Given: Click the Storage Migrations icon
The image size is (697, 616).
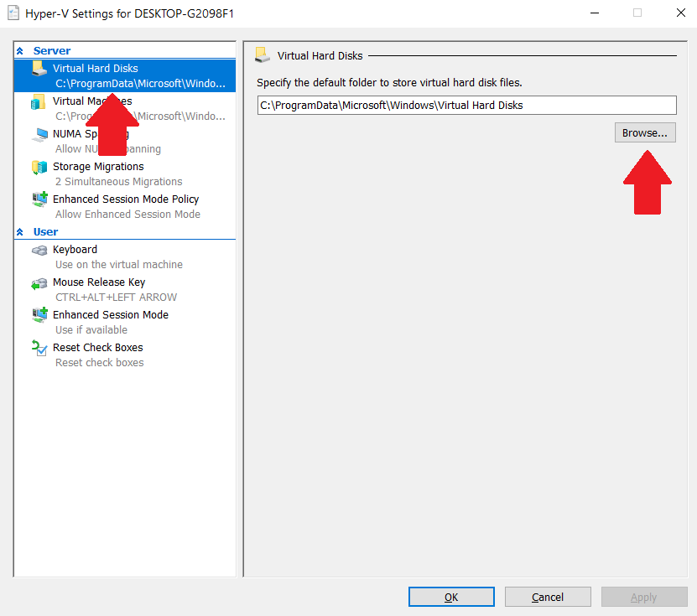Looking at the screenshot, I should point(39,168).
